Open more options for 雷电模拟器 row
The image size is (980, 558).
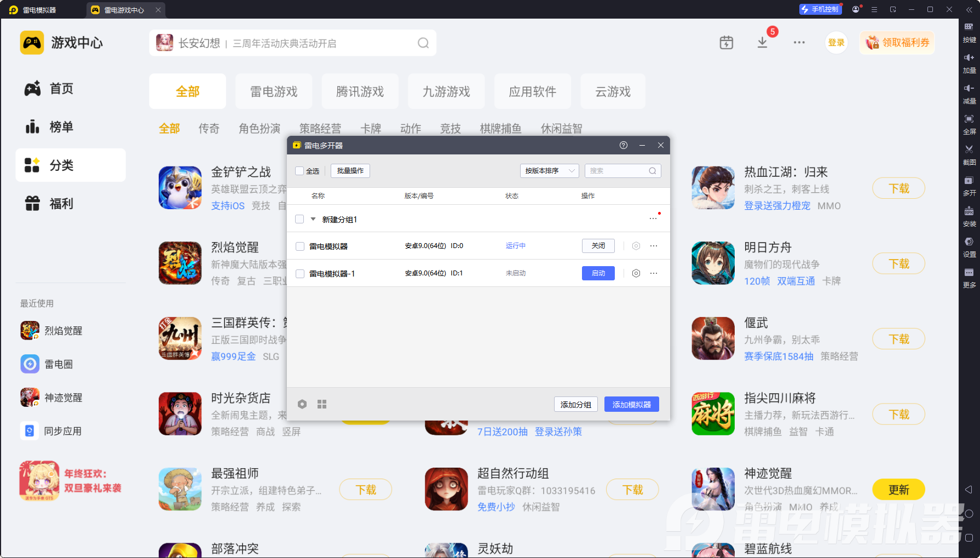[x=654, y=246]
